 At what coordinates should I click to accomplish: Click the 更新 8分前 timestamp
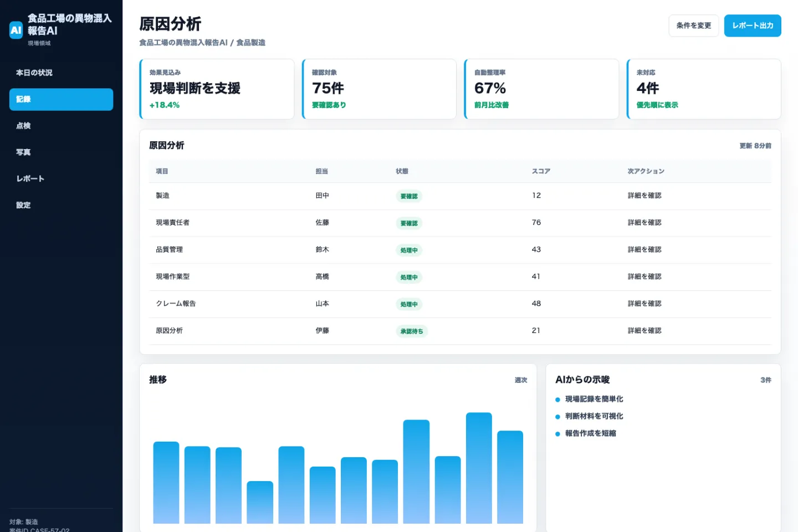(755, 146)
